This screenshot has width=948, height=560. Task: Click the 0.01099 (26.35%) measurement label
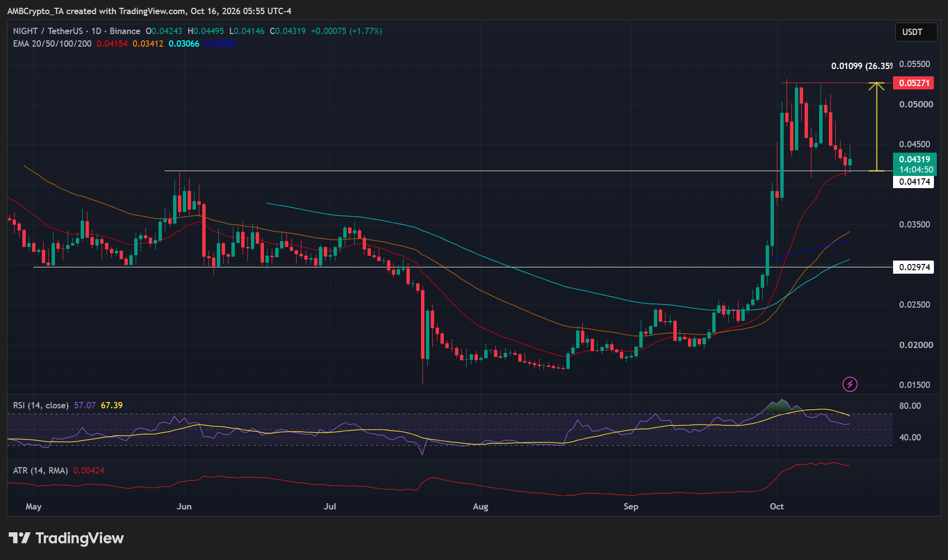(x=861, y=66)
